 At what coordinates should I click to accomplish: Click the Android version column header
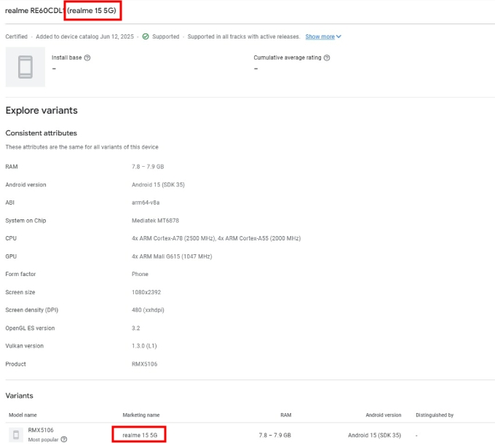coord(383,414)
